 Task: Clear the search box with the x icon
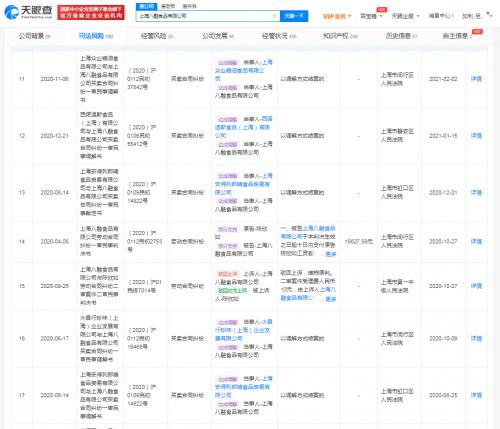point(274,16)
